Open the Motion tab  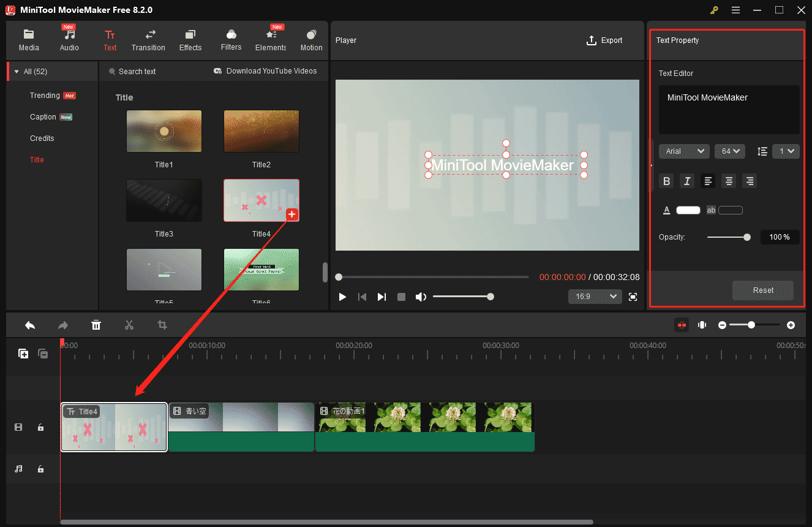311,40
